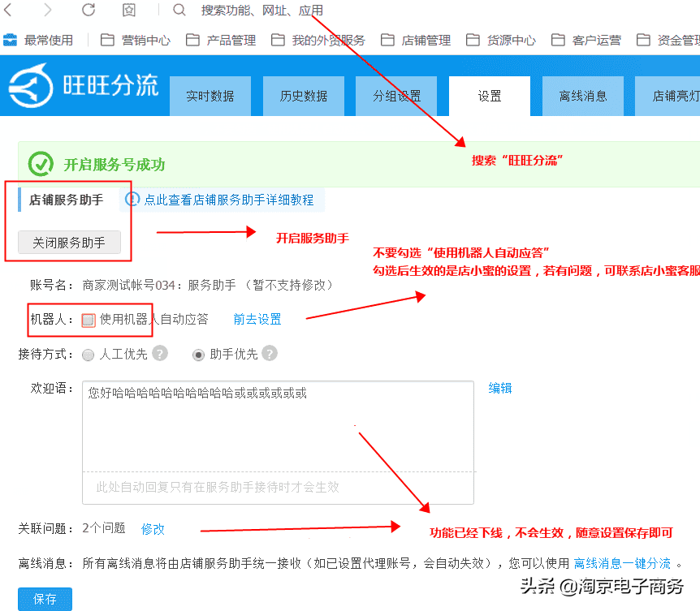Click the page refresh icon
Image resolution: width=700 pixels, height=611 pixels.
tap(89, 11)
